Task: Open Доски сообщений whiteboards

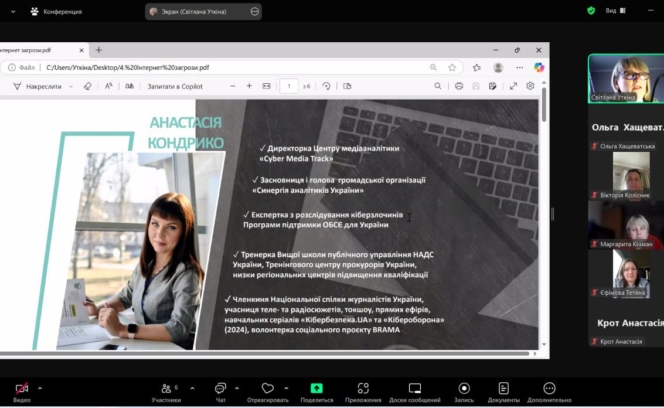Action: [415, 389]
